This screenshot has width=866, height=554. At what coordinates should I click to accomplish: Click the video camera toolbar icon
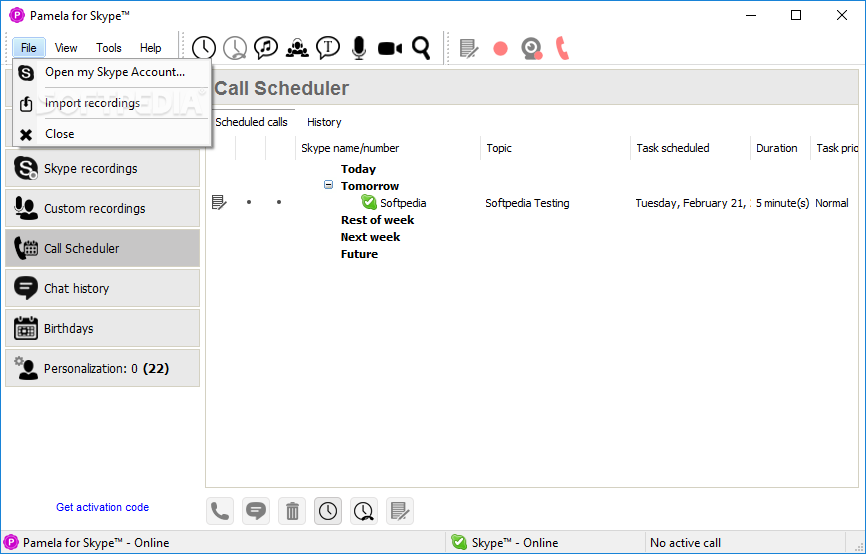click(x=390, y=48)
